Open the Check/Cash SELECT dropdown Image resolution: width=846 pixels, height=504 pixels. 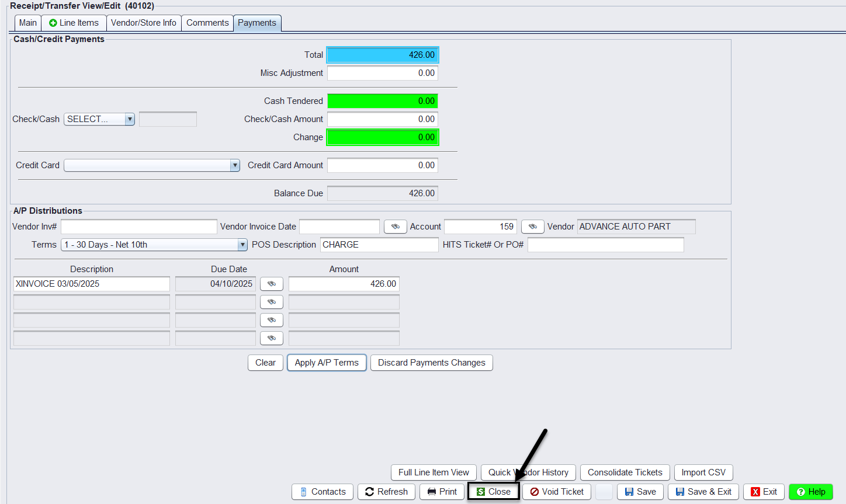pos(99,119)
